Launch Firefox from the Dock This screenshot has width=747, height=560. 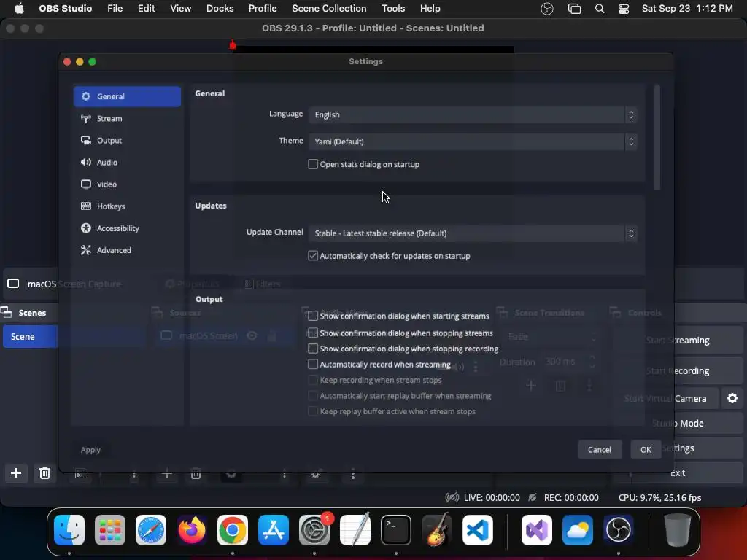[x=192, y=530]
